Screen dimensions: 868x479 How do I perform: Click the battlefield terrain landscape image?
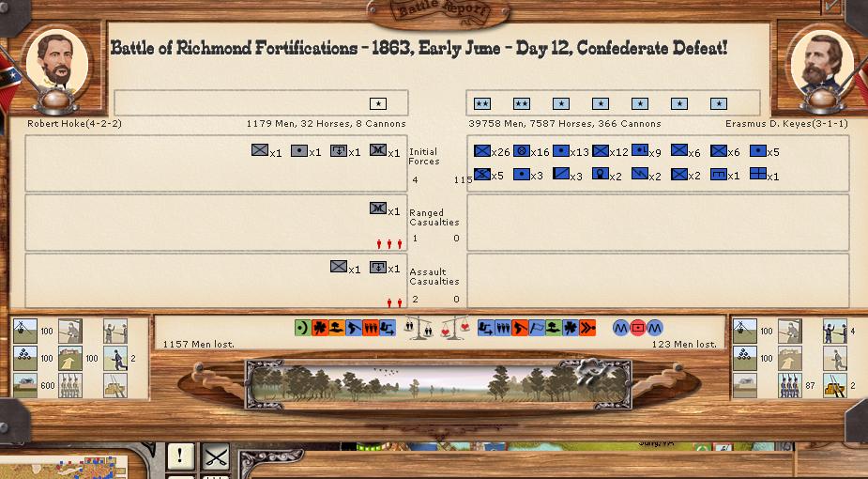pyautogui.click(x=437, y=384)
